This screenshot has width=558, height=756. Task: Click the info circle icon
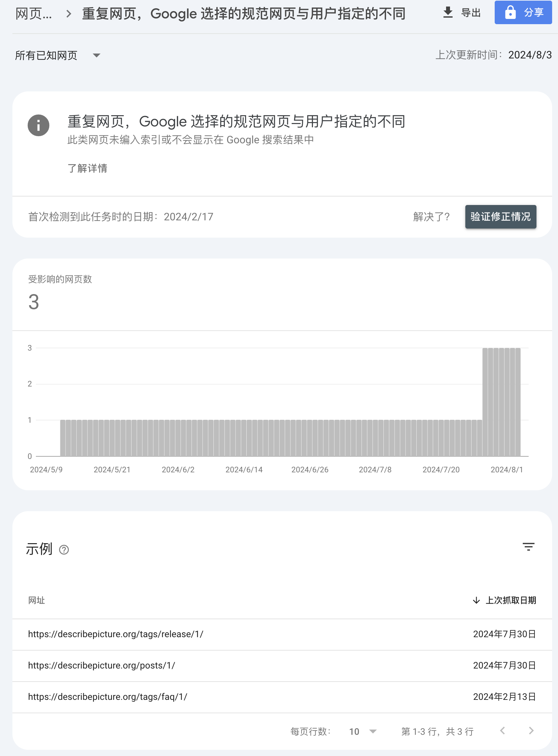(39, 125)
